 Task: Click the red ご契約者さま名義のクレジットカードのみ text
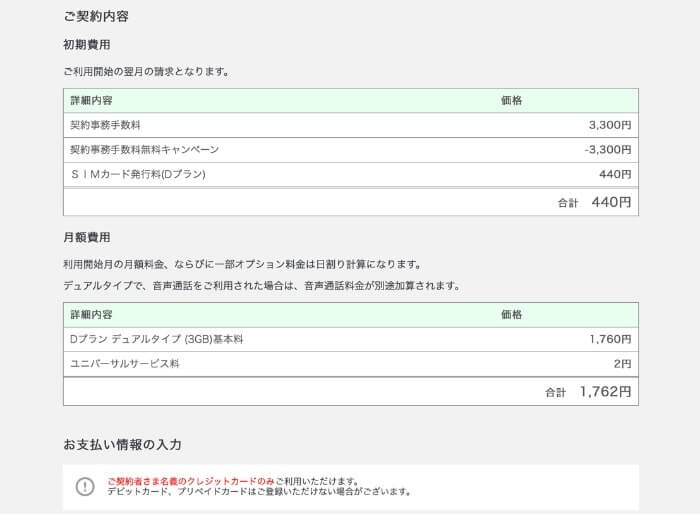pyautogui.click(x=191, y=481)
